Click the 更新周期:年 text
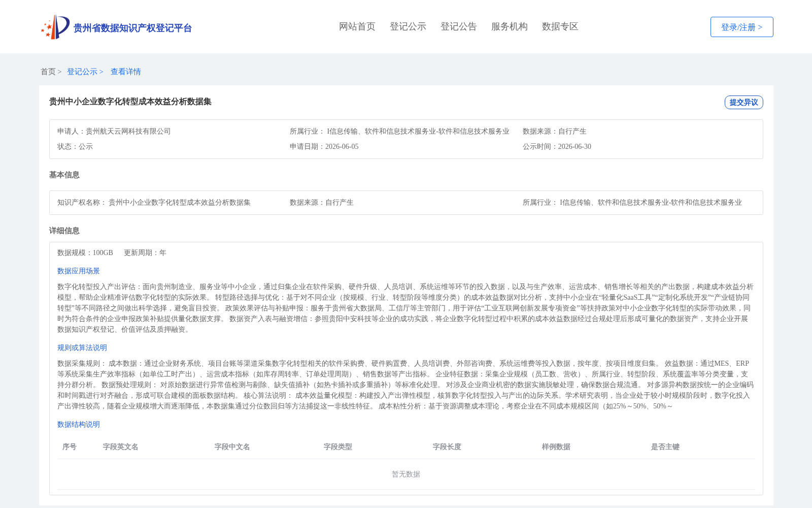The width and height of the screenshot is (812, 508). coord(145,252)
